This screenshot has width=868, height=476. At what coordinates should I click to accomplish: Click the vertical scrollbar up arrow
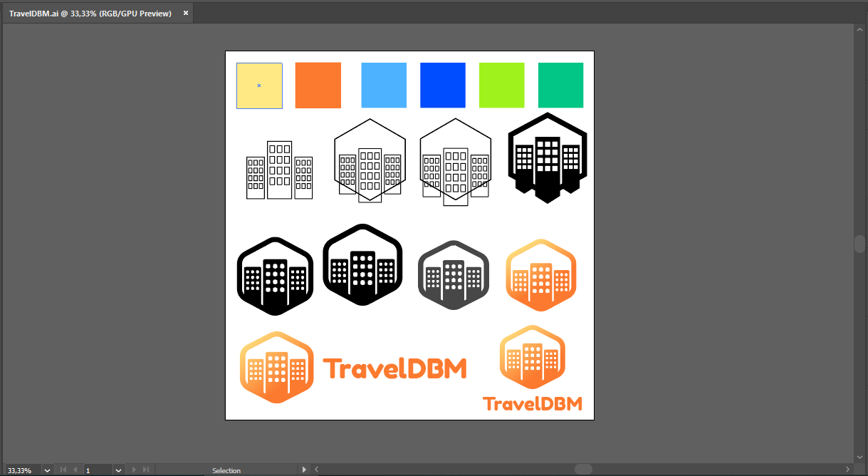tap(859, 29)
